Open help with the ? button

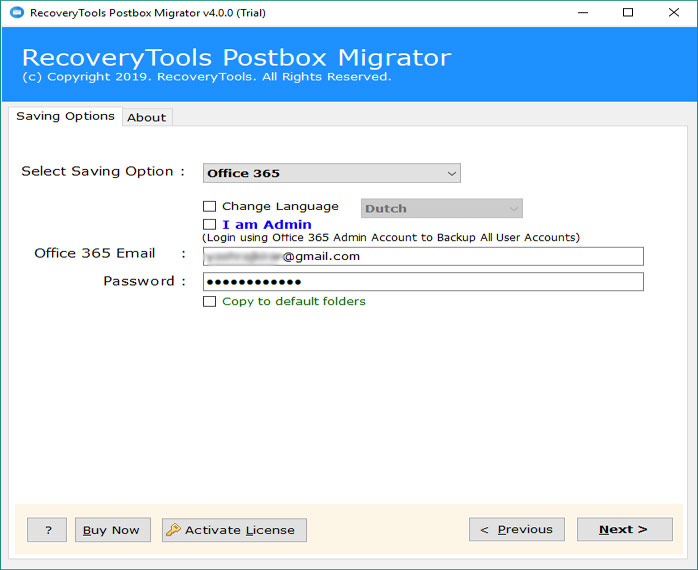pyautogui.click(x=47, y=530)
